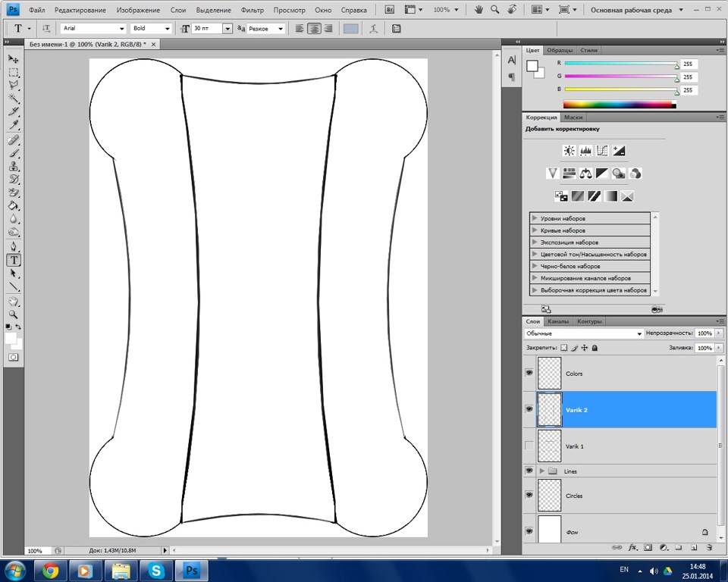
Task: Hide the Circles layer
Action: 529,495
